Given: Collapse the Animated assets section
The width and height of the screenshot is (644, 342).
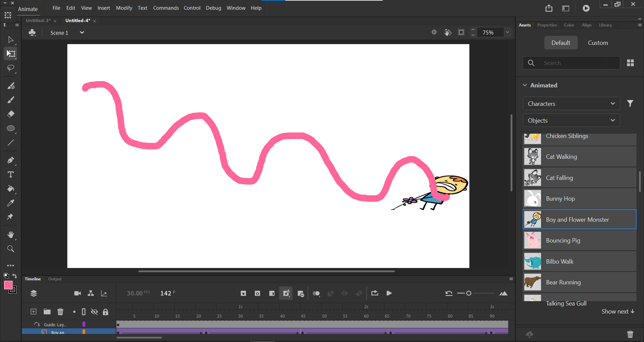Looking at the screenshot, I should pyautogui.click(x=525, y=85).
